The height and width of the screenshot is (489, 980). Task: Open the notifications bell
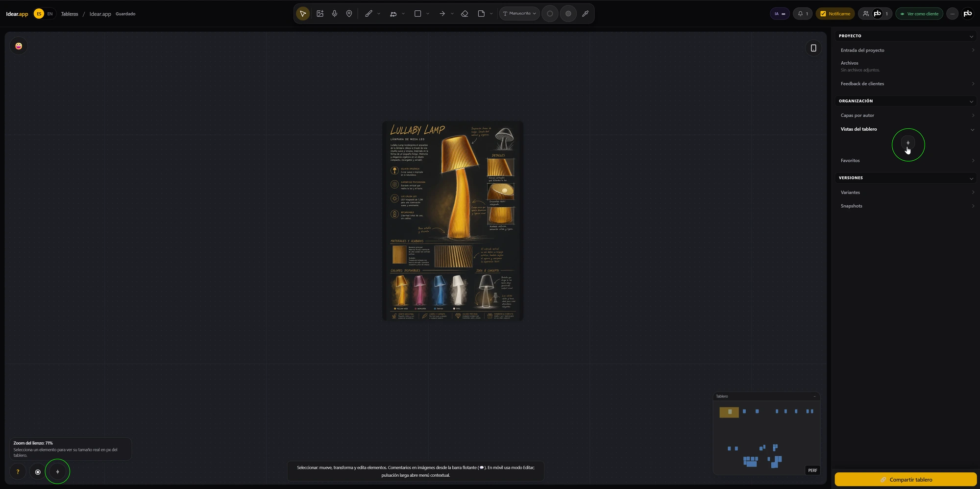803,14
